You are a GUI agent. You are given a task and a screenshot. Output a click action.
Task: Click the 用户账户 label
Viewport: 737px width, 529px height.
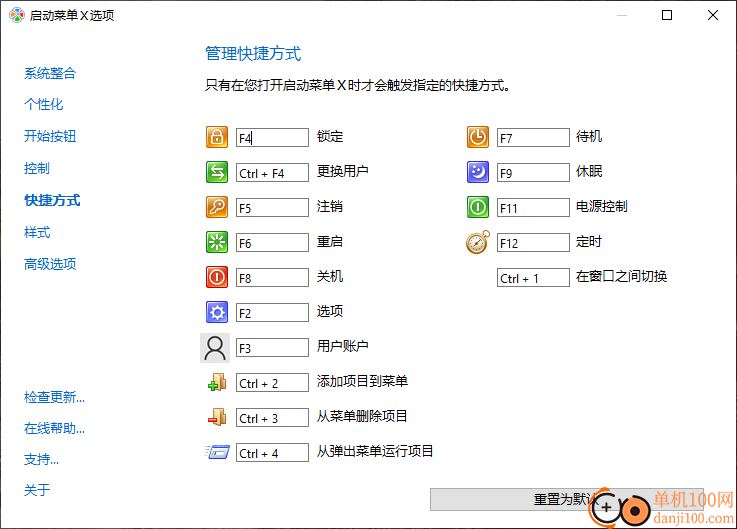[342, 347]
